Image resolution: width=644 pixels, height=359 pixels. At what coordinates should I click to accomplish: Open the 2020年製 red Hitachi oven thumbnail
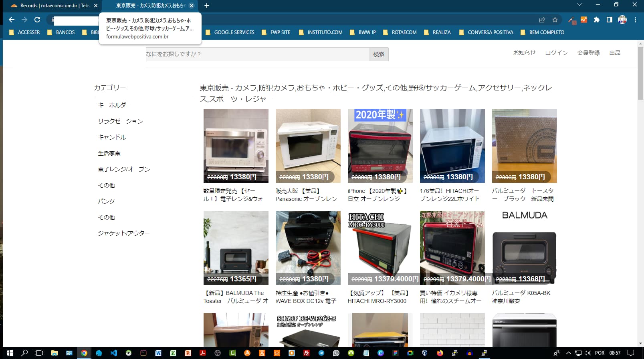[x=380, y=146]
